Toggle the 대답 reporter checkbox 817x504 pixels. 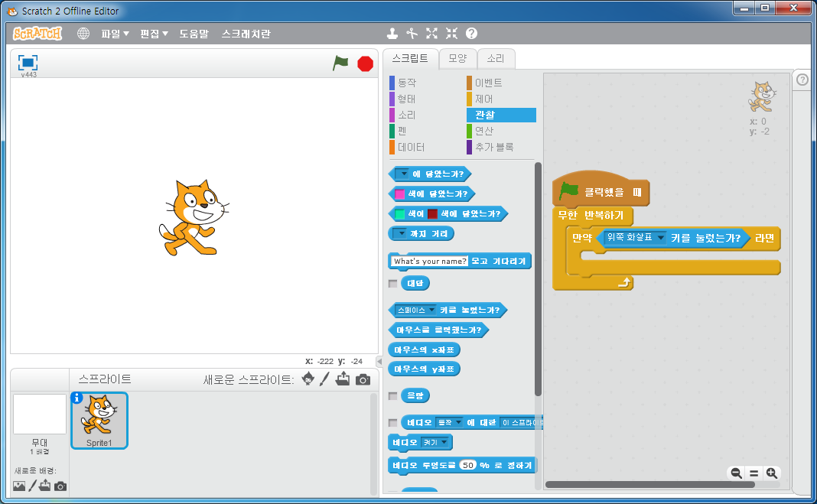pyautogui.click(x=393, y=283)
